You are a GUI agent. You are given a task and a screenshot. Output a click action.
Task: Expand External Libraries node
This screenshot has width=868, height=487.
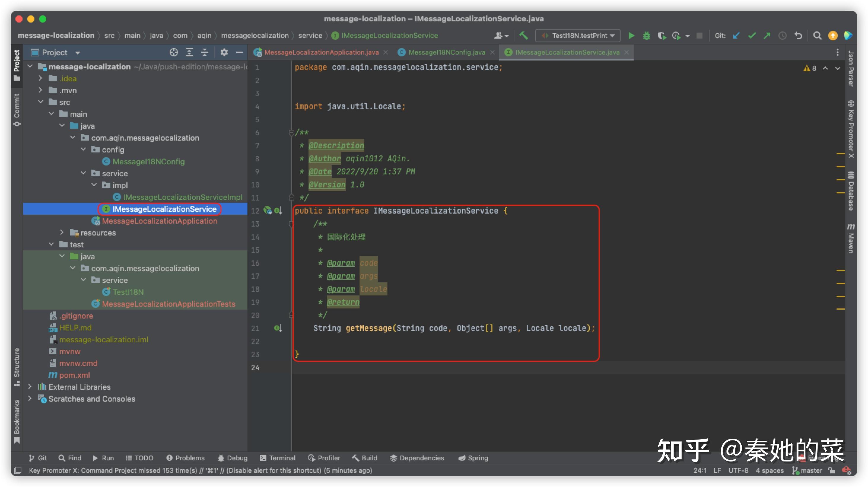[x=30, y=387]
